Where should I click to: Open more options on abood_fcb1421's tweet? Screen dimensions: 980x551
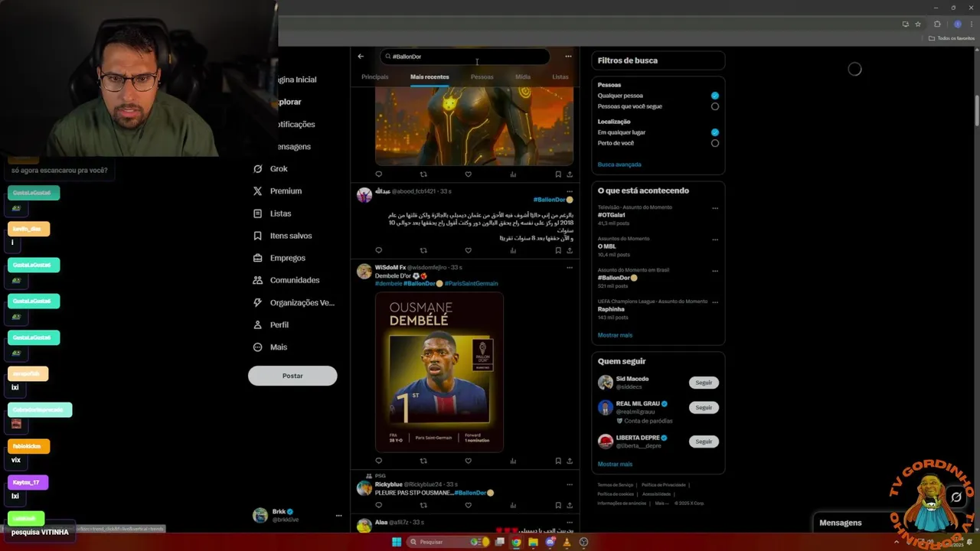click(x=569, y=191)
